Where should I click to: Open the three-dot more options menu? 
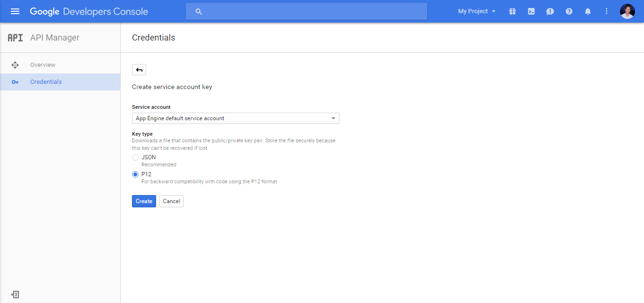[607, 11]
